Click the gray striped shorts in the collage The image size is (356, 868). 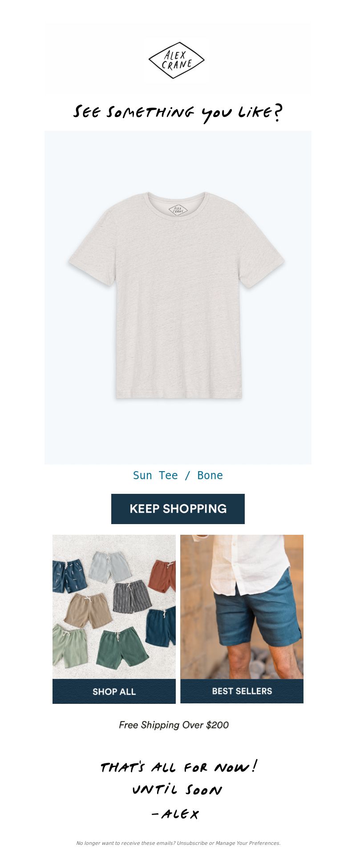click(x=132, y=597)
